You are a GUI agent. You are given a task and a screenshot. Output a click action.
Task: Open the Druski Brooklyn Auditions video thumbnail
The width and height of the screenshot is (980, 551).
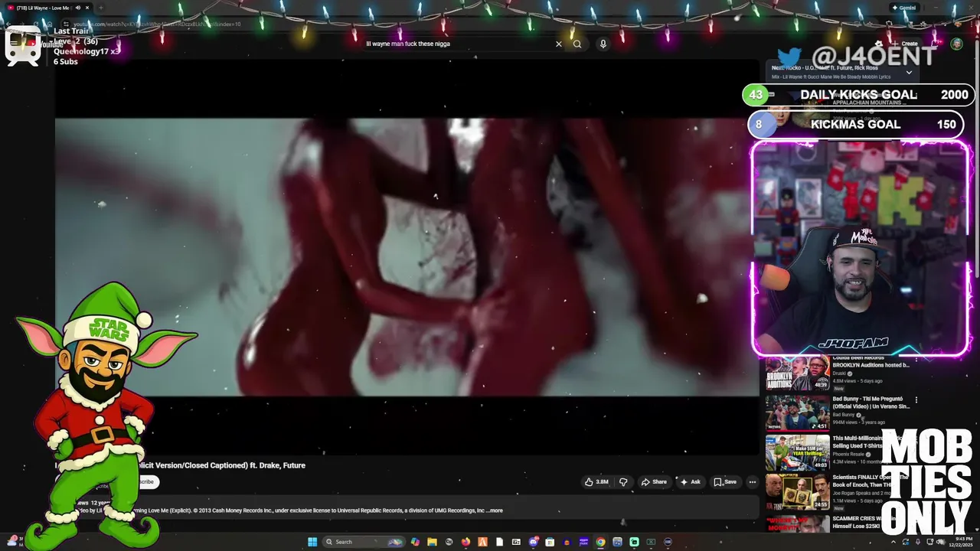pos(798,375)
